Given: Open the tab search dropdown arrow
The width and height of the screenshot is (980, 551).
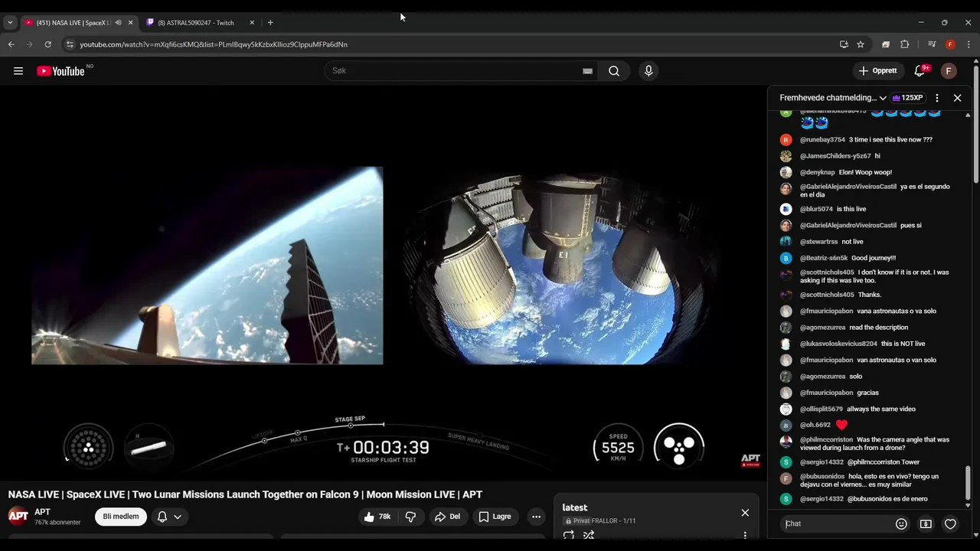Looking at the screenshot, I should pyautogui.click(x=10, y=23).
